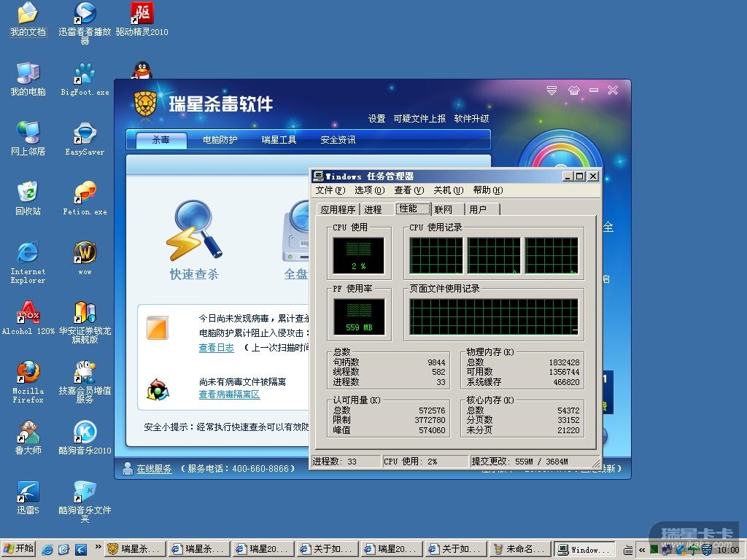Open the 迅雷看看播放器 desktop shortcut
Viewport: 747px width, 560px height.
(x=85, y=21)
